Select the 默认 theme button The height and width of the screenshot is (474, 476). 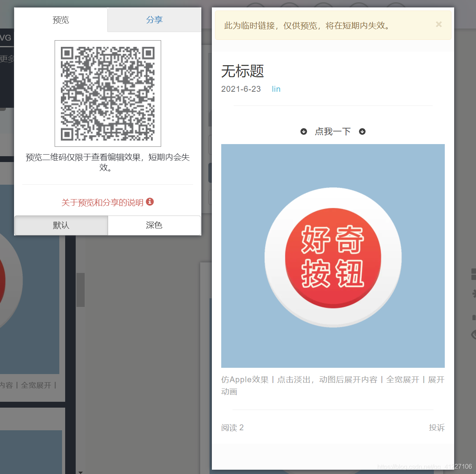pyautogui.click(x=61, y=225)
